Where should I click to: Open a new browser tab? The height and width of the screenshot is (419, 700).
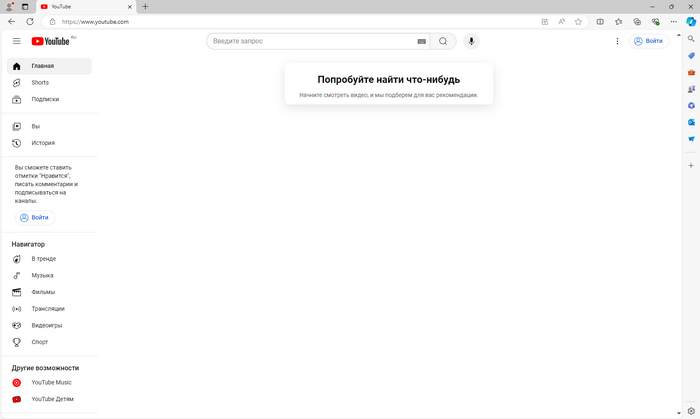[145, 7]
